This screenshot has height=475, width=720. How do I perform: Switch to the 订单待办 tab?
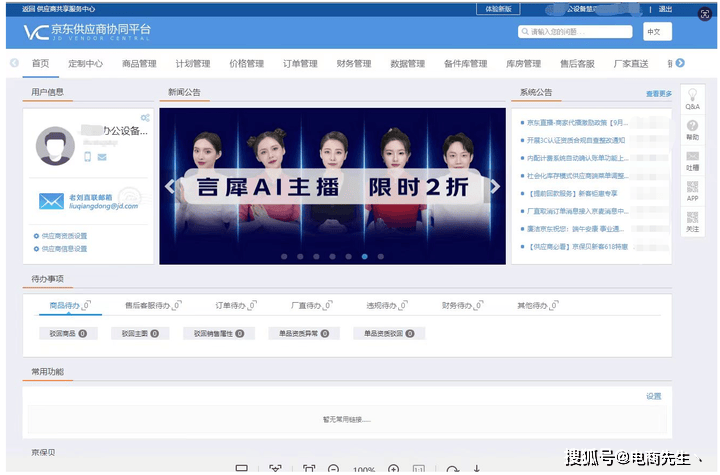(x=236, y=305)
